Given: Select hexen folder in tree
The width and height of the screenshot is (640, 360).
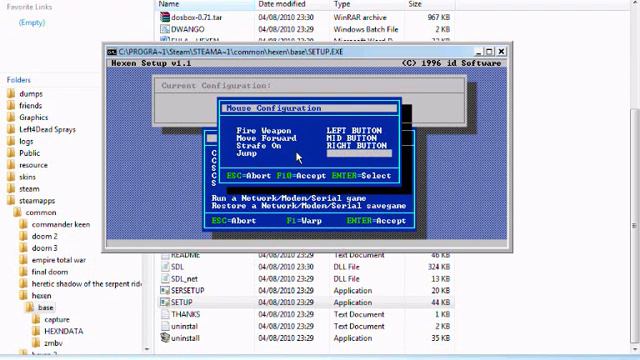Looking at the screenshot, I should tap(42, 296).
